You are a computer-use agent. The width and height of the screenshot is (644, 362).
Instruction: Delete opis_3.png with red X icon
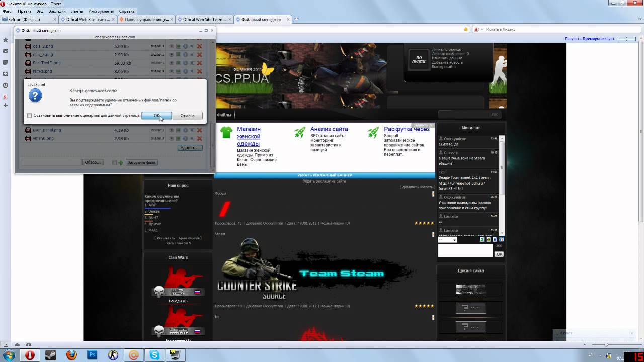(x=200, y=54)
